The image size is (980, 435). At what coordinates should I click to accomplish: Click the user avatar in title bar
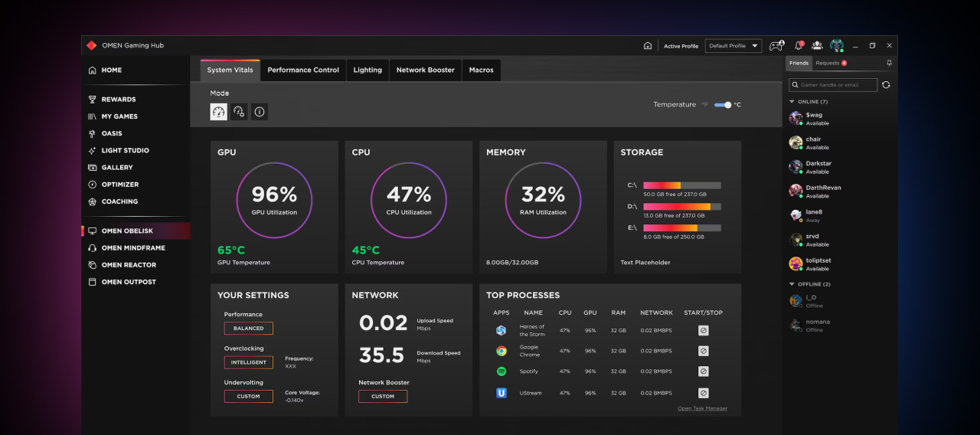pos(836,45)
